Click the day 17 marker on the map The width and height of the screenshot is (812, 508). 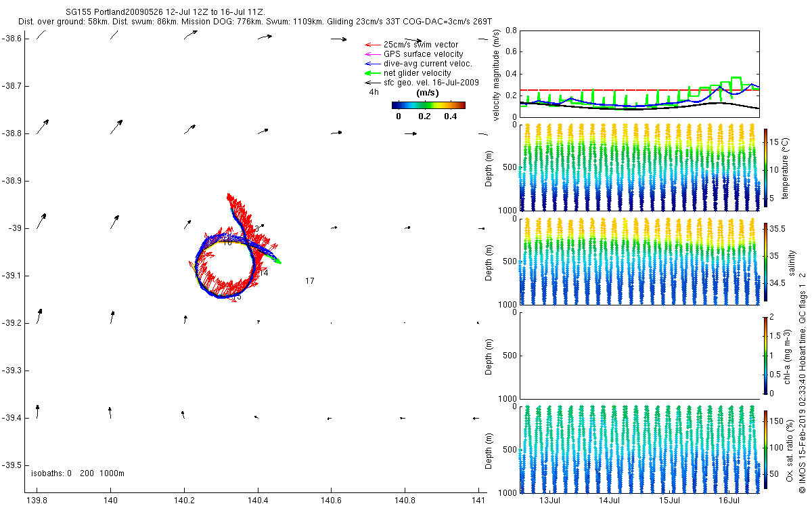(309, 280)
